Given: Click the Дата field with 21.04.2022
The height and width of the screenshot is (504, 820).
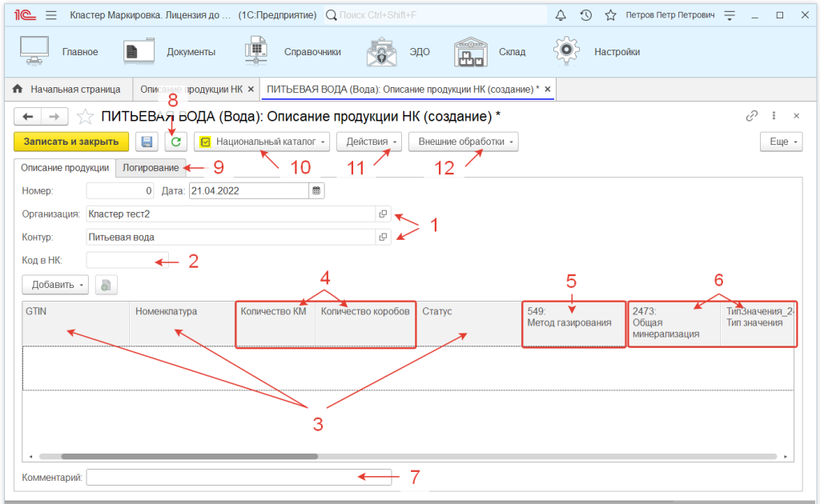Looking at the screenshot, I should (249, 190).
